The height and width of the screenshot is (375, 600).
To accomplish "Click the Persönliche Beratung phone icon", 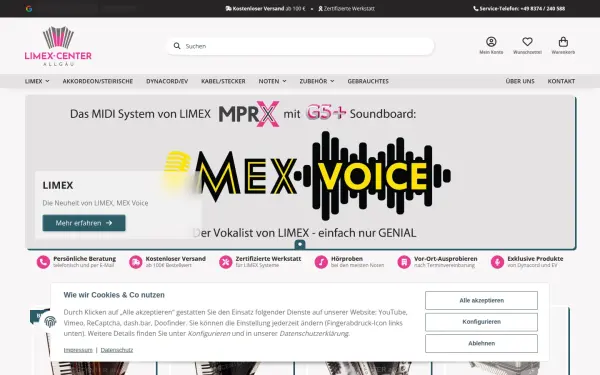I will point(43,262).
